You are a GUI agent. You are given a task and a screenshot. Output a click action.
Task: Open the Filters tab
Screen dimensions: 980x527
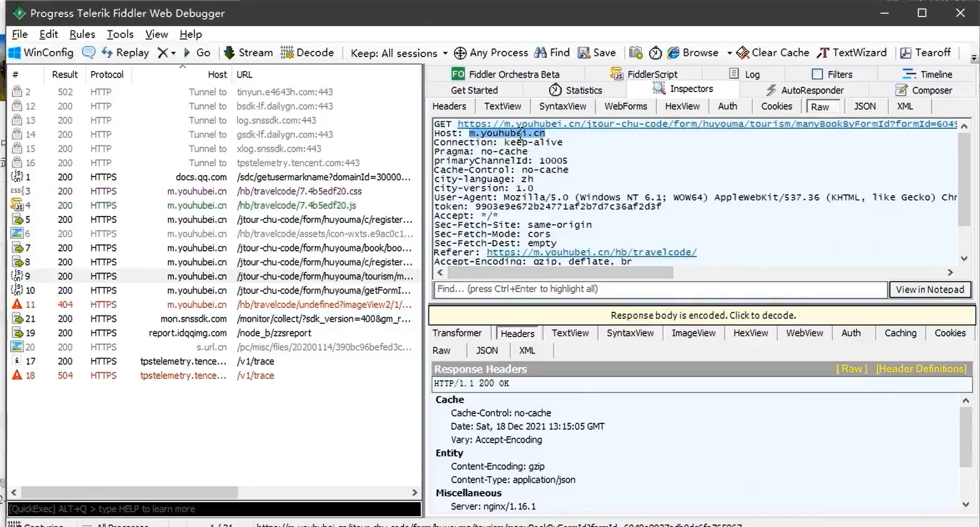tap(832, 74)
